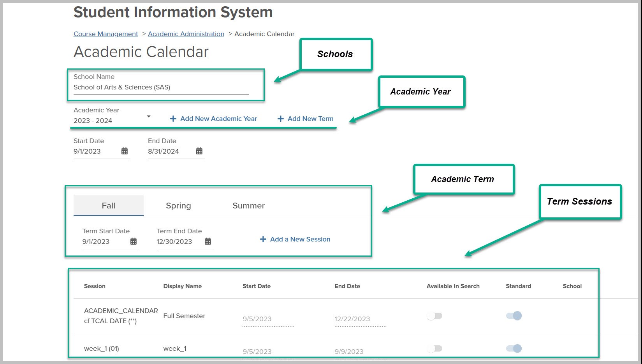This screenshot has height=364, width=642.
Task: Open the Term Start Date calendar icon
Action: (x=134, y=241)
